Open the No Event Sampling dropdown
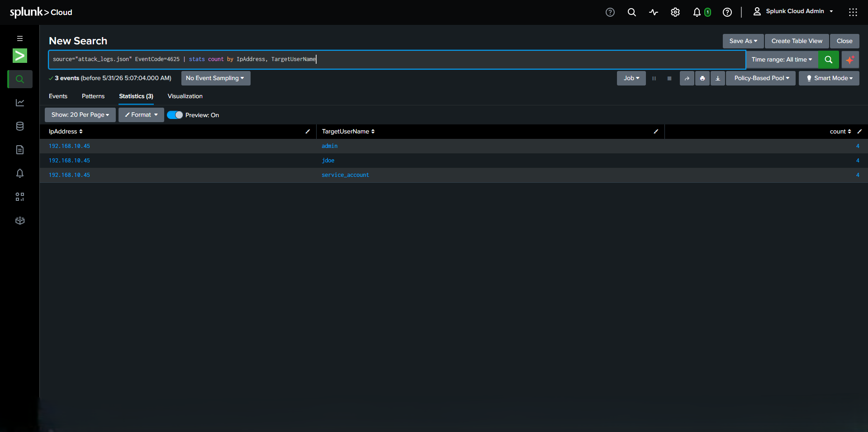The width and height of the screenshot is (868, 432). tap(215, 78)
